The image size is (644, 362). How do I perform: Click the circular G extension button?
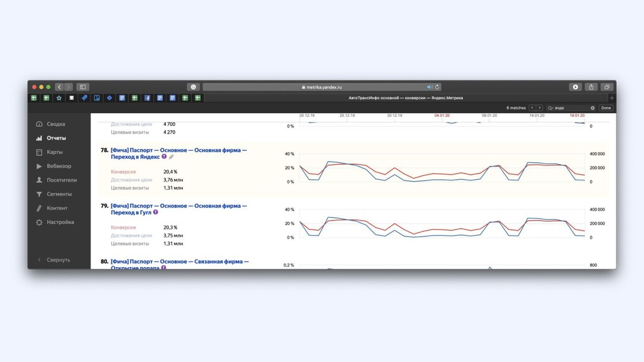click(194, 87)
